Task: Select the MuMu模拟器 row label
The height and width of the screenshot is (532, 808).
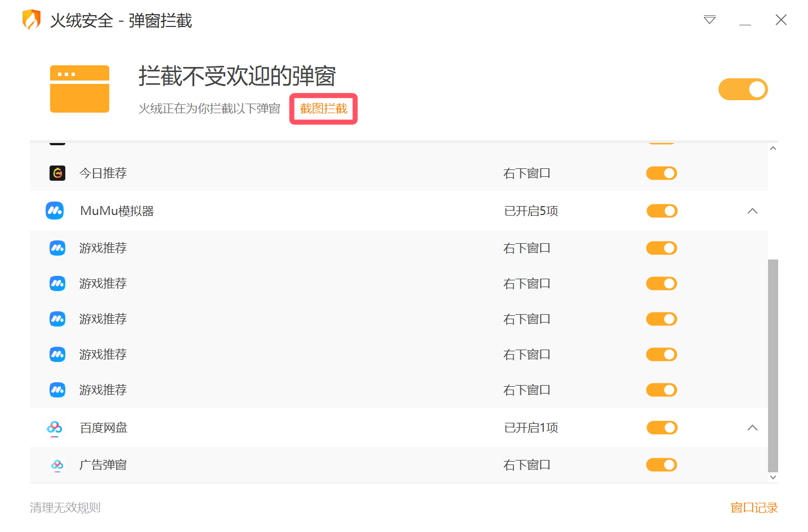Action: click(117, 211)
